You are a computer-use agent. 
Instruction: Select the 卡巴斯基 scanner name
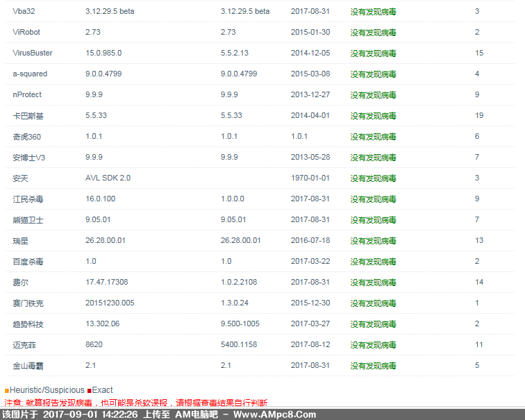pos(28,116)
